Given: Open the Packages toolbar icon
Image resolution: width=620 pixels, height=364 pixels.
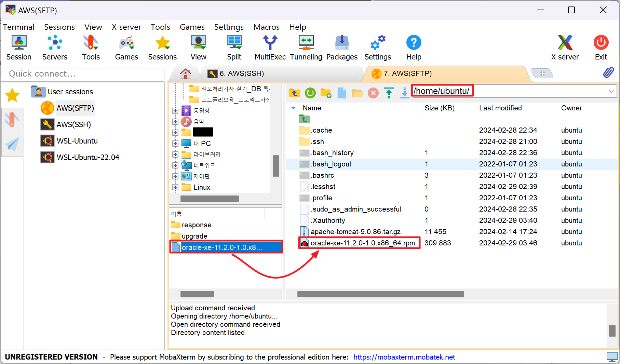Looking at the screenshot, I should [342, 48].
